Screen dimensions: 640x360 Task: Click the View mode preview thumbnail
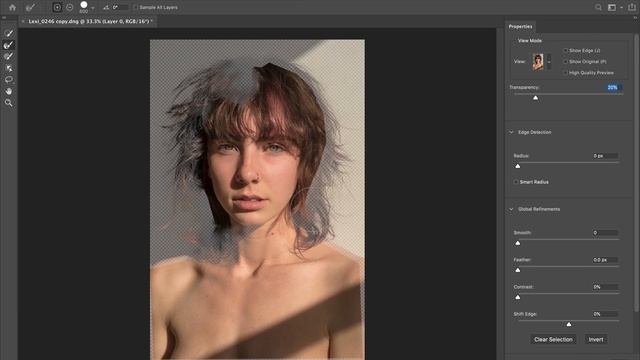(538, 62)
